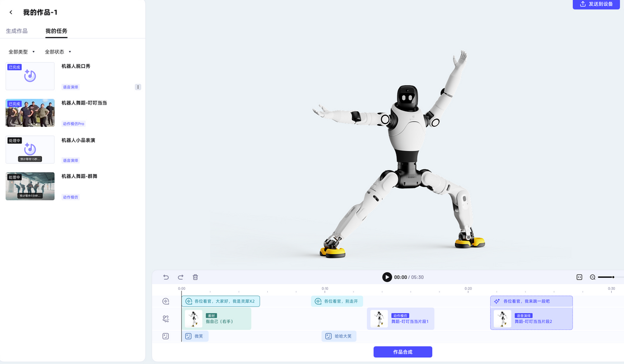The width and height of the screenshot is (624, 364).
Task: Click the zoom-out magnifier icon on the timeline
Action: pyautogui.click(x=593, y=277)
